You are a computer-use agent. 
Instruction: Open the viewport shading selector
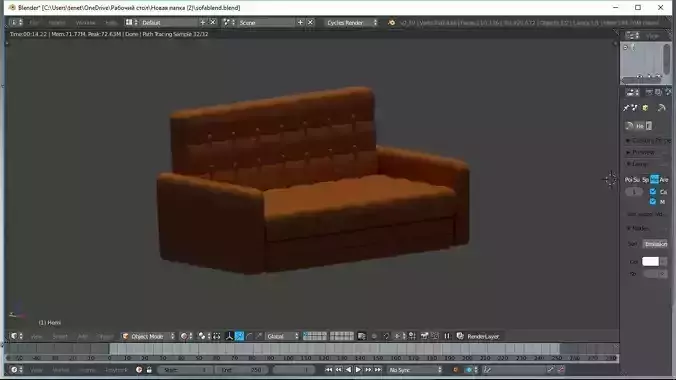tap(186, 336)
